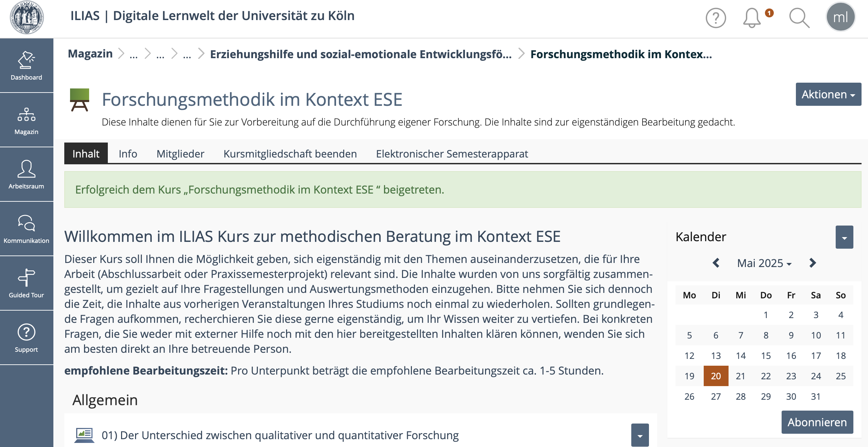Screen dimensions: 868x447
Task: Click the Kalender block heading
Action: (701, 237)
